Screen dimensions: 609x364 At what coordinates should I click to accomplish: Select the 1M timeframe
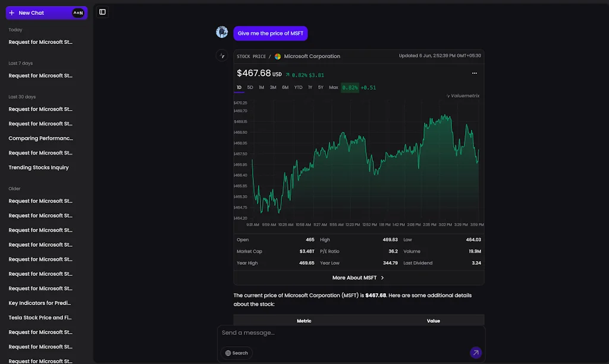click(260, 87)
